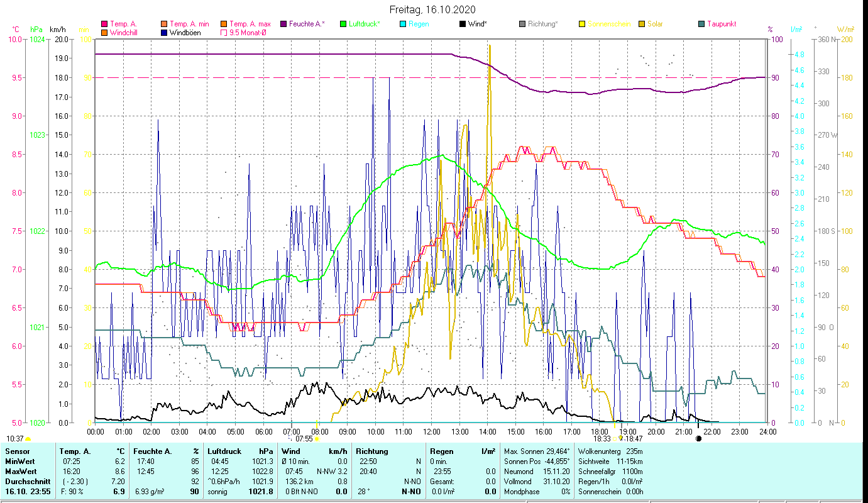
Task: Click the Wind black legend square
Action: [x=463, y=25]
